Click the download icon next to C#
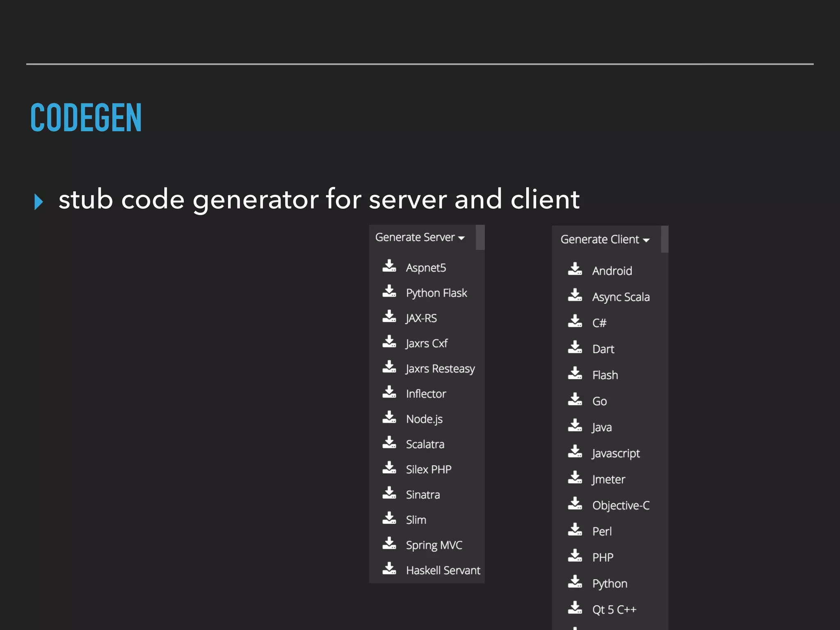The image size is (840, 630). point(575,321)
